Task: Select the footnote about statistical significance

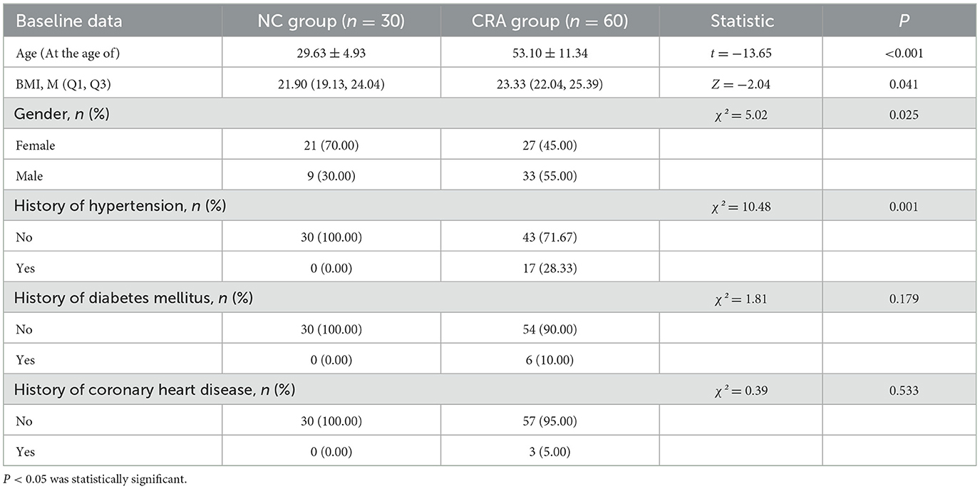Action: pyautogui.click(x=98, y=478)
